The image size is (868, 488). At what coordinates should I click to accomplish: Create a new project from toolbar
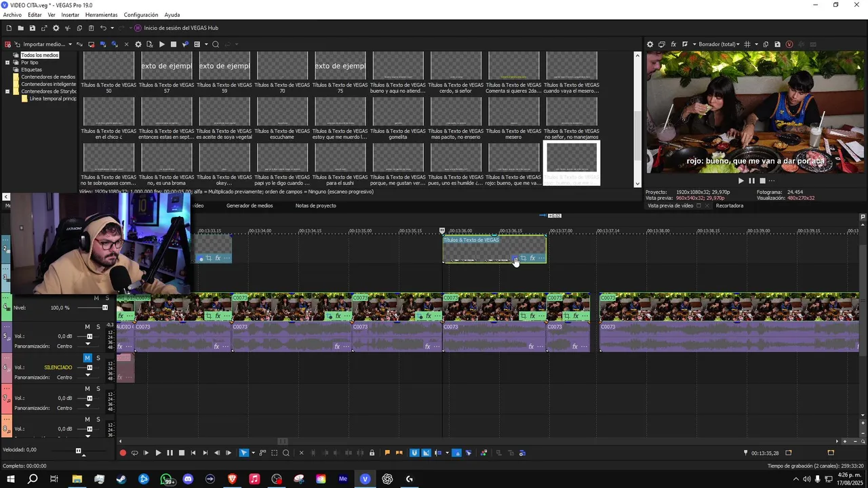pyautogui.click(x=9, y=28)
